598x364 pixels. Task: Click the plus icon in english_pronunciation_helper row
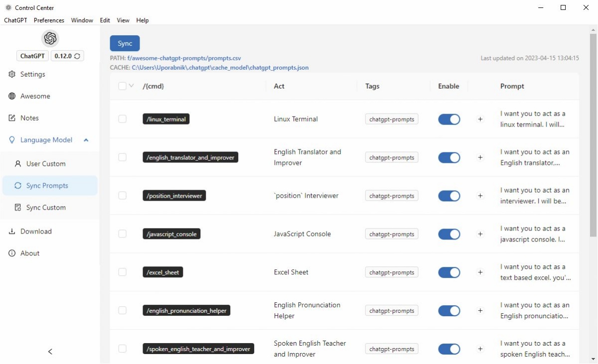click(480, 311)
